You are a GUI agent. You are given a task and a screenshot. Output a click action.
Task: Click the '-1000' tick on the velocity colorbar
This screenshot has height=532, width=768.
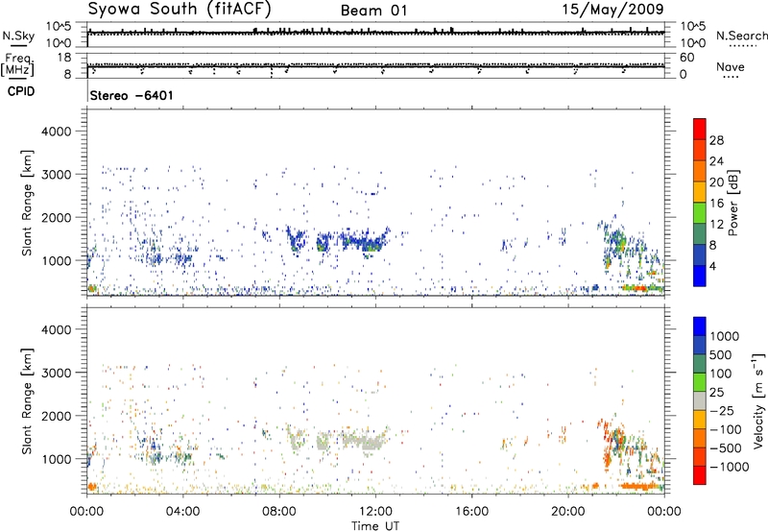730,467
